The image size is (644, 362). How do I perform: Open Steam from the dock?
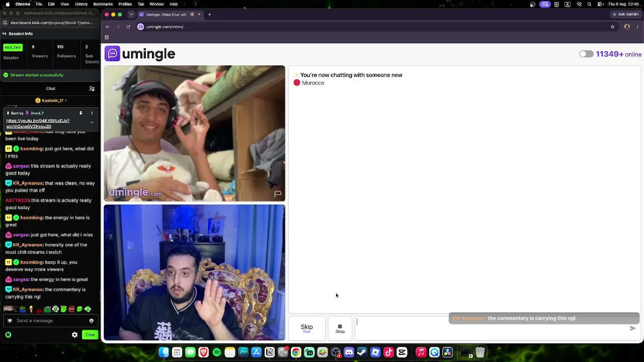click(362, 352)
